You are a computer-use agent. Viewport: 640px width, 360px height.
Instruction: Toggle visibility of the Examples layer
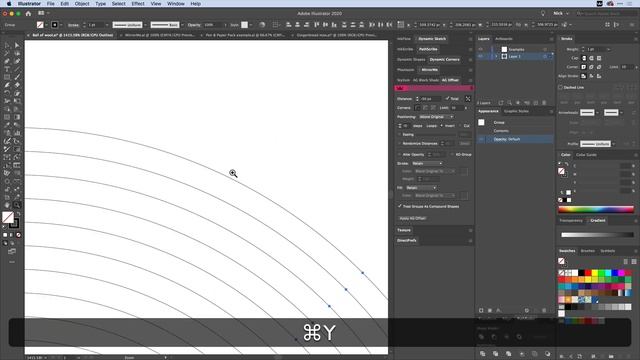tap(481, 49)
